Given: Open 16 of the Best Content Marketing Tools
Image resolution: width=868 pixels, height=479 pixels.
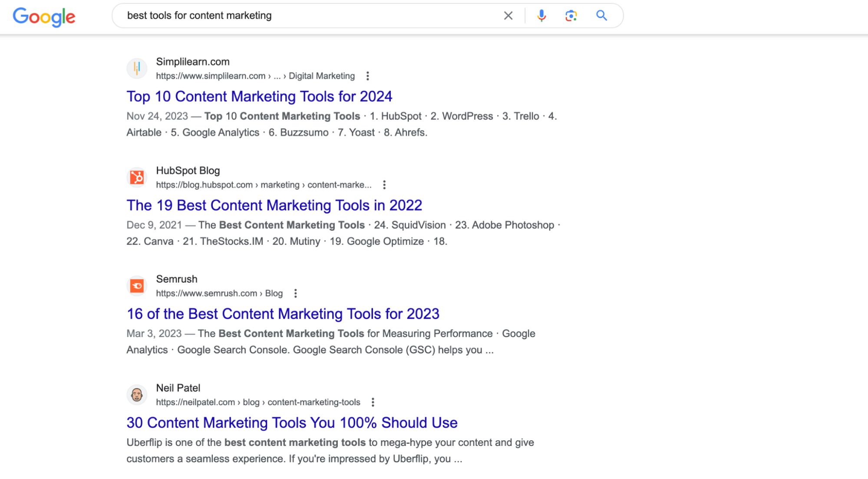Looking at the screenshot, I should point(283,314).
